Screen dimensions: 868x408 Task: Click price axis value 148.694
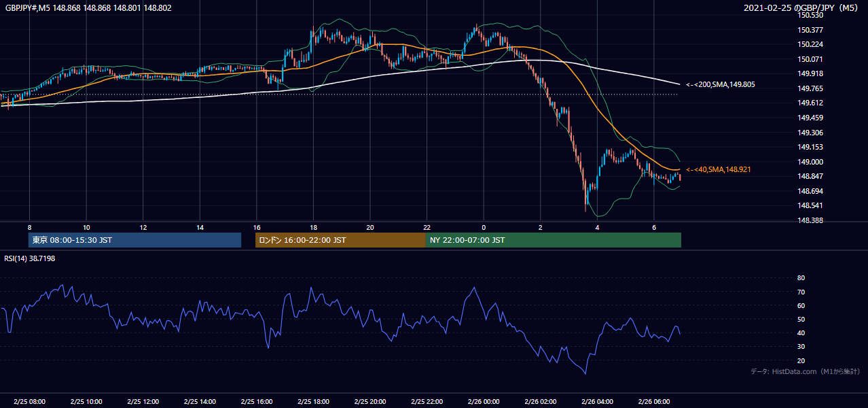pyautogui.click(x=810, y=191)
